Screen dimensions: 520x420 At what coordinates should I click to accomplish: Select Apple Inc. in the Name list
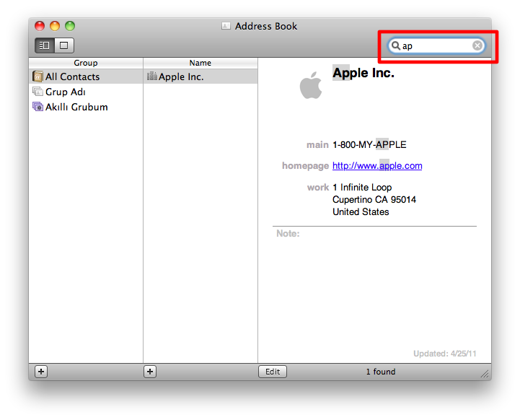(x=181, y=76)
